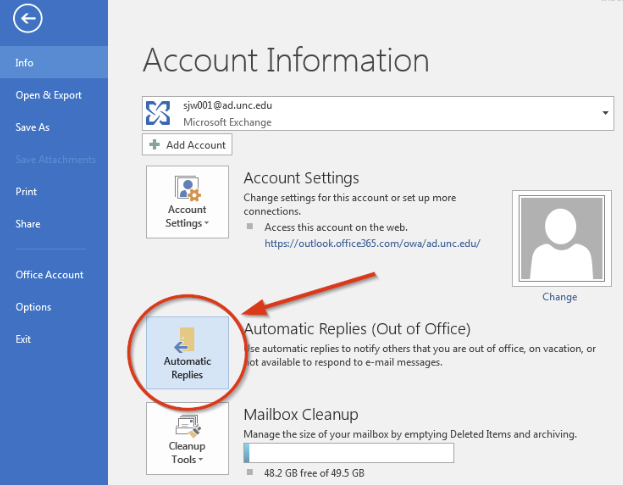Open the Account Settings dropdown button

(187, 202)
